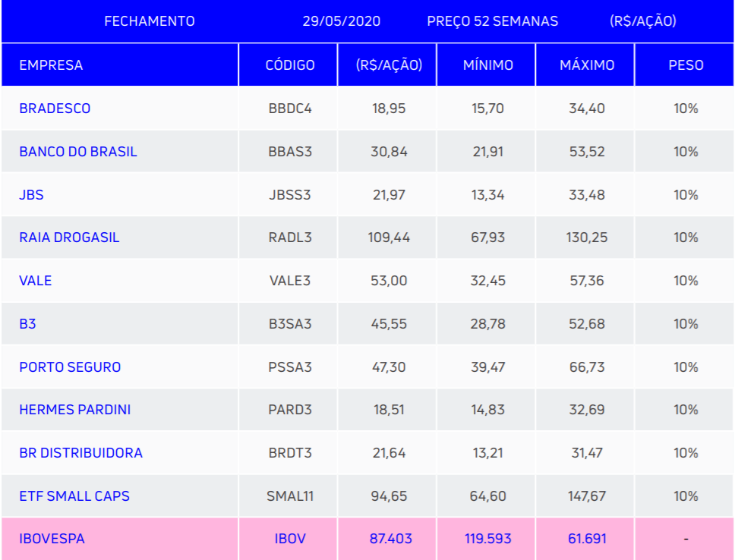Click Banco do Brasil's price 30,84
735x560 pixels.
[x=389, y=151]
